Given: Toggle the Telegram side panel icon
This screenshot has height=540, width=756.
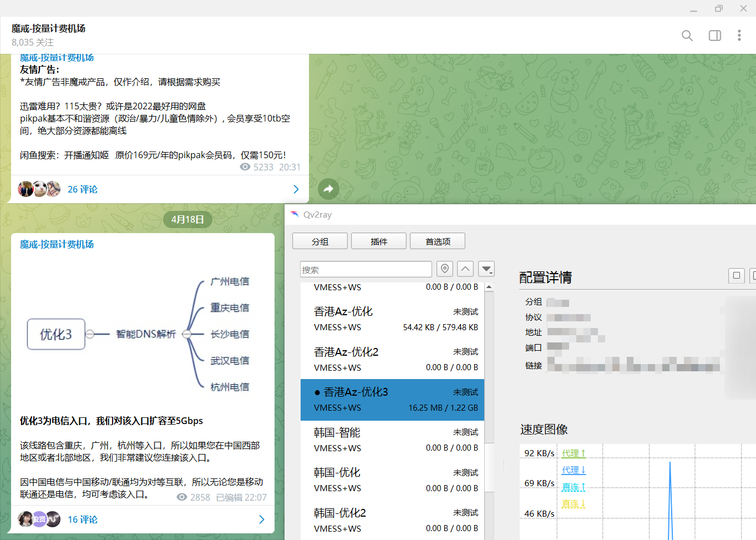Looking at the screenshot, I should (715, 36).
